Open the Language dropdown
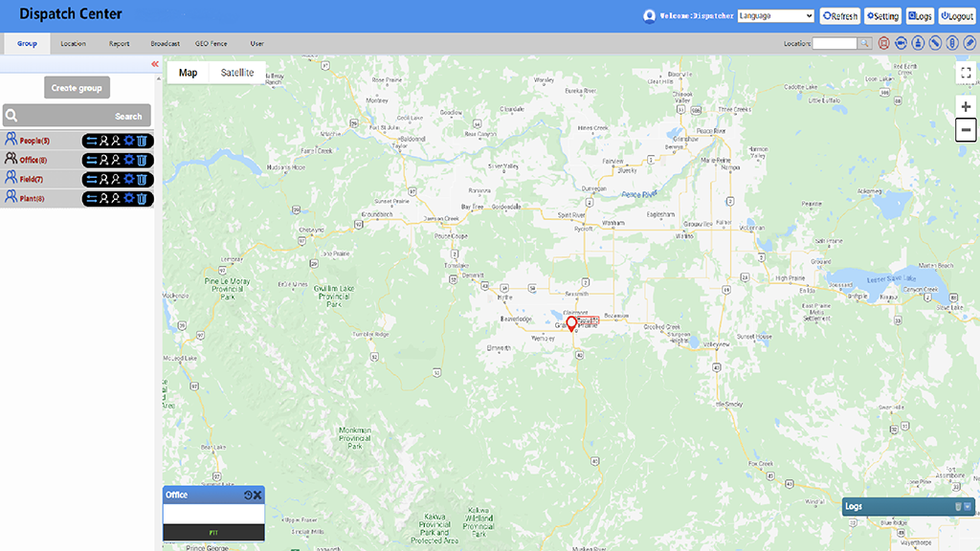980x551 pixels. click(775, 15)
